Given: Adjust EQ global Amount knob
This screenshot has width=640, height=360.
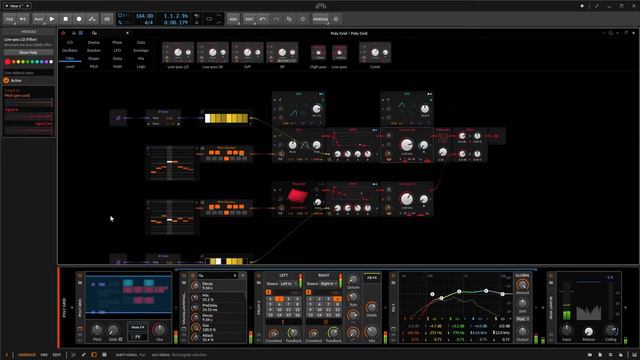Looking at the screenshot, I should pos(522,285).
